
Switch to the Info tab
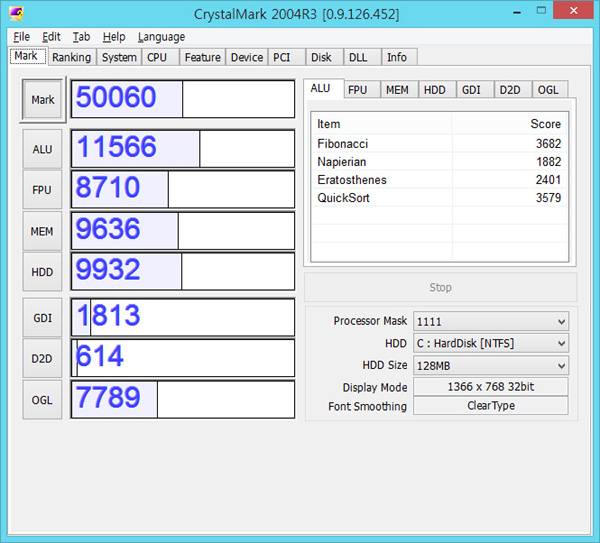tap(397, 57)
